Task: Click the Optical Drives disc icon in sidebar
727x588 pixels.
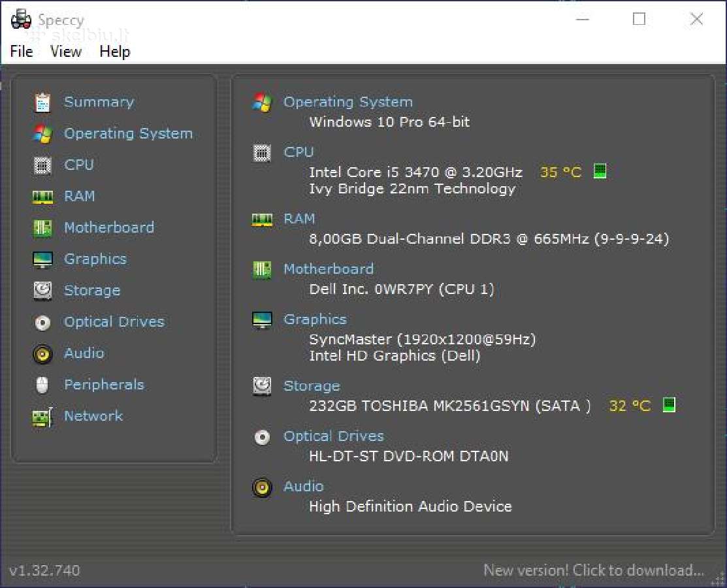Action: [42, 322]
